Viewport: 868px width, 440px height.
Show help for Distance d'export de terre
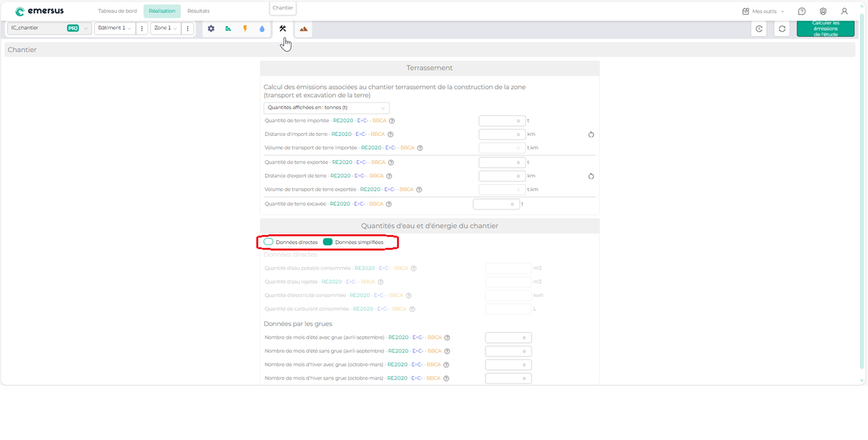click(x=389, y=176)
